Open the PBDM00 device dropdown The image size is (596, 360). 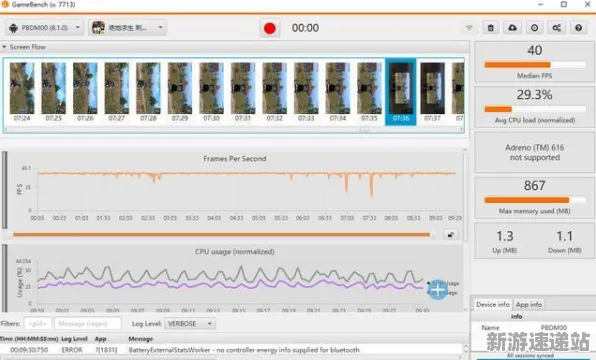(x=44, y=28)
